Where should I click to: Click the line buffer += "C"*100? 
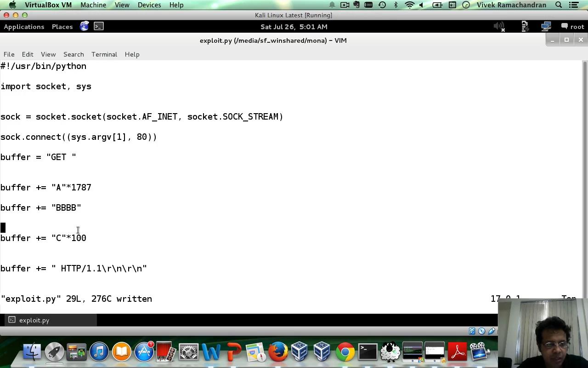pyautogui.click(x=43, y=238)
